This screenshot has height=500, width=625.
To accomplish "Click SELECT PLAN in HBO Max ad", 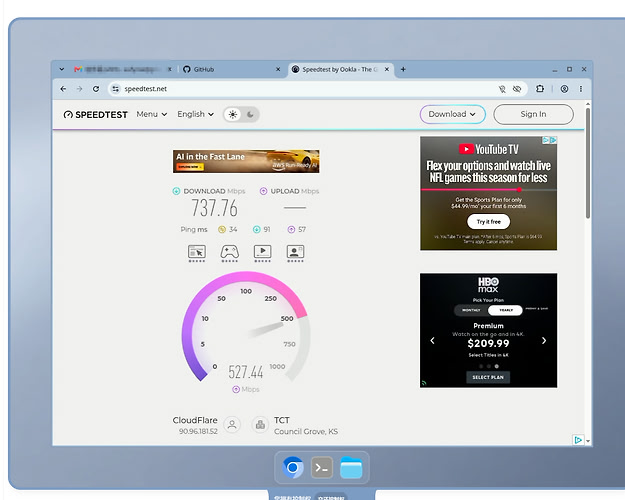I will pyautogui.click(x=488, y=377).
